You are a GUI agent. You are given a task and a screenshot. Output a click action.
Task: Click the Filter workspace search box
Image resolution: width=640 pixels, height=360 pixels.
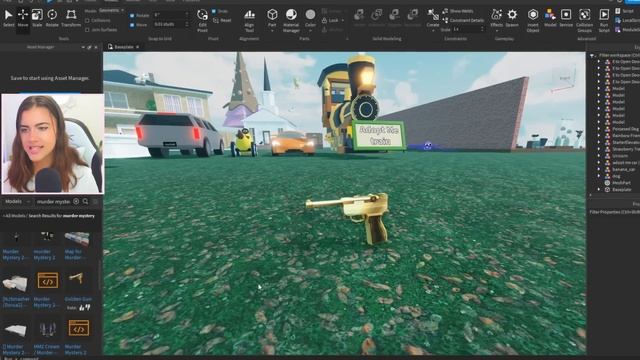point(618,55)
